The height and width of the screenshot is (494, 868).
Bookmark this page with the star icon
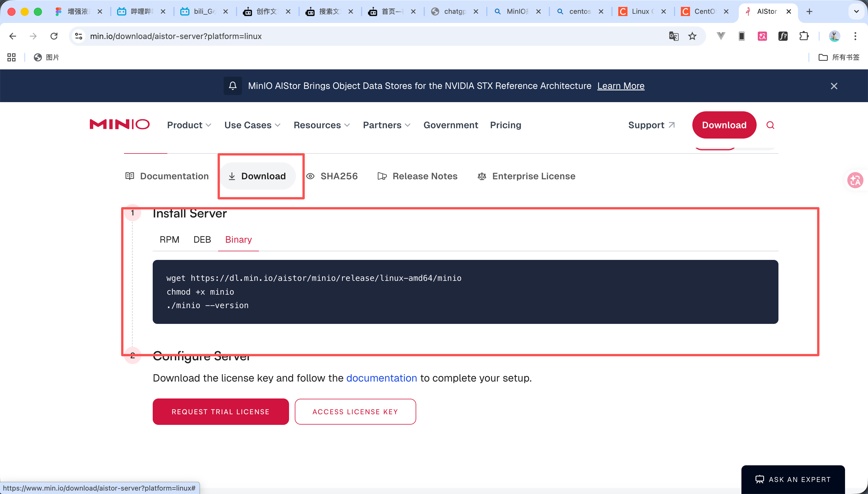click(x=692, y=36)
